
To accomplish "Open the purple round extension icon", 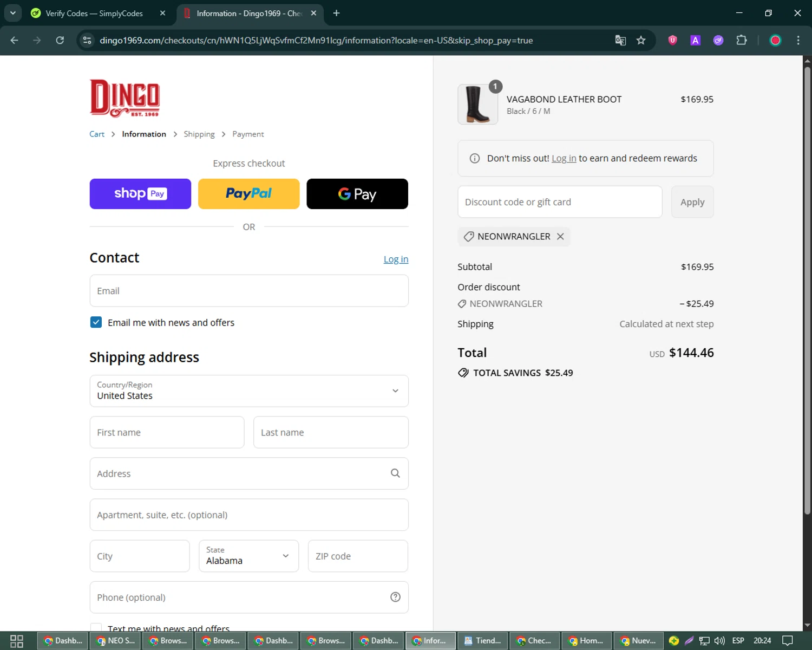I will pyautogui.click(x=718, y=40).
